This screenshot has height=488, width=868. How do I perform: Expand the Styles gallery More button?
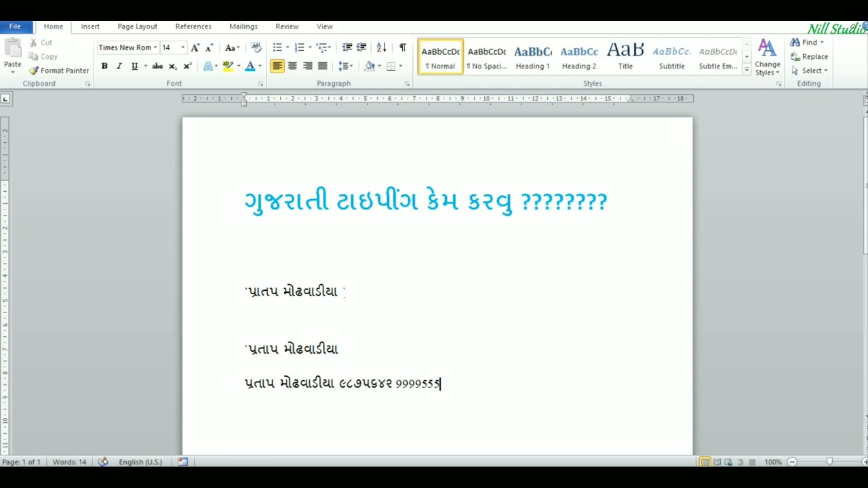[747, 70]
